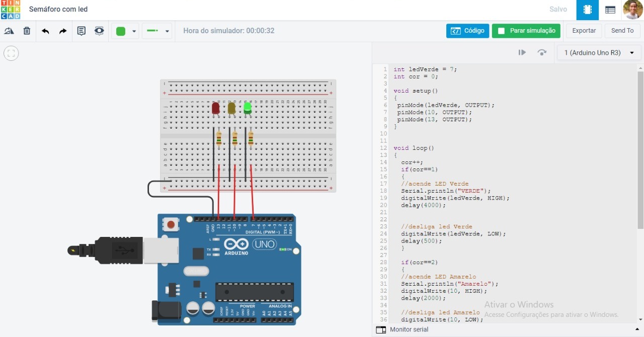
Task: Open the user profile avatar
Action: click(x=632, y=10)
